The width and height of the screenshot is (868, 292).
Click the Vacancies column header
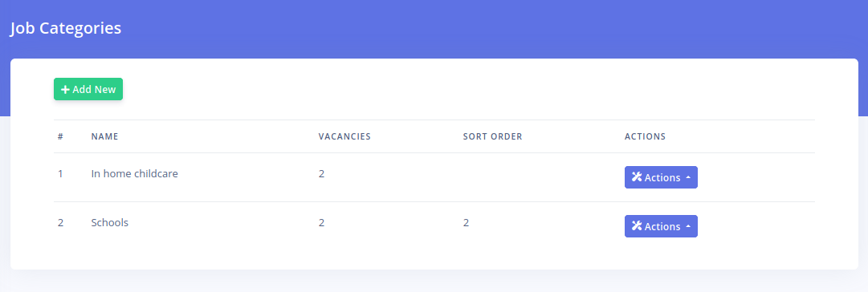coord(344,136)
